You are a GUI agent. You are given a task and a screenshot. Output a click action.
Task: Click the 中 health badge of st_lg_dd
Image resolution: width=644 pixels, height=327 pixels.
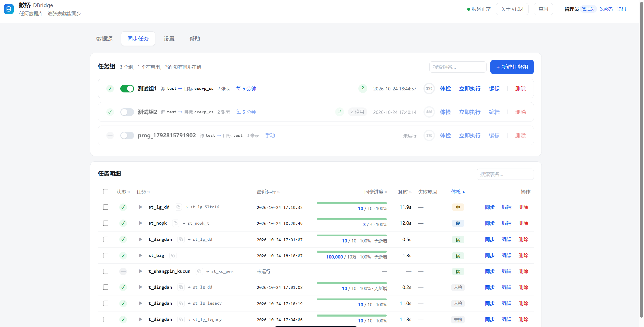(x=458, y=207)
